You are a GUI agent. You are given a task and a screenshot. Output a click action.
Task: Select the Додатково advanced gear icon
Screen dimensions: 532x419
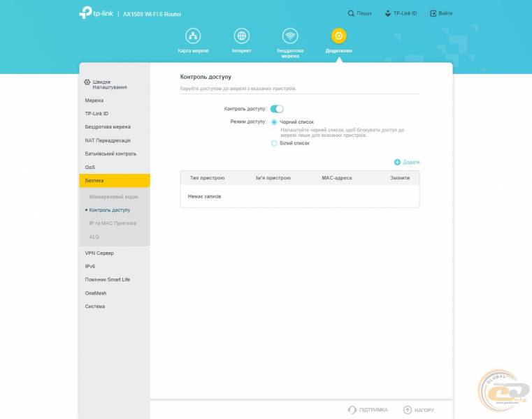338,36
